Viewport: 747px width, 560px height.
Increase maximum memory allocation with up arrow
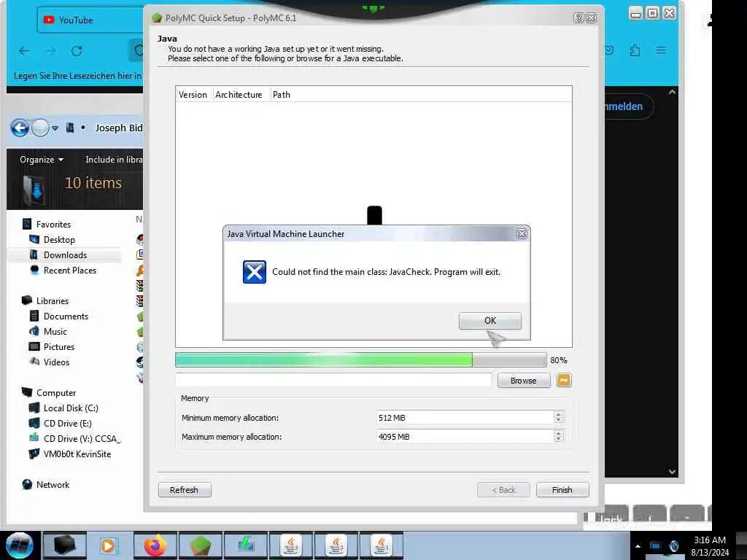coord(559,433)
